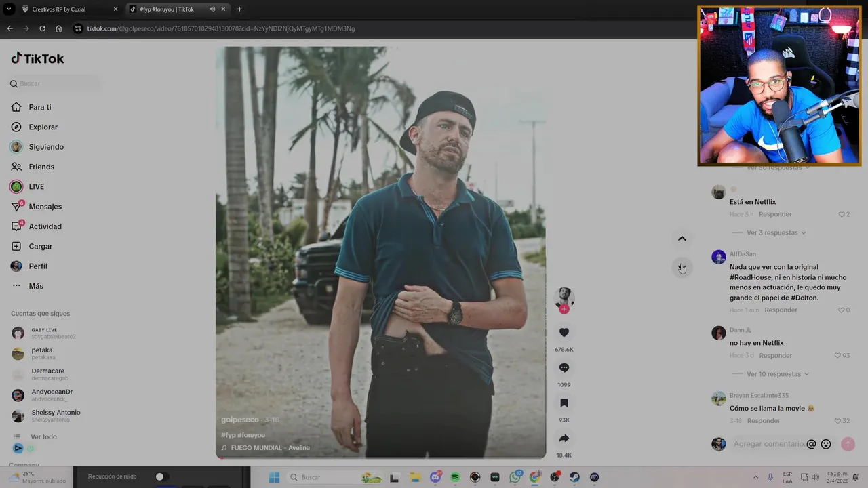Open Dermacare followed account
The height and width of the screenshot is (488, 868).
41,374
